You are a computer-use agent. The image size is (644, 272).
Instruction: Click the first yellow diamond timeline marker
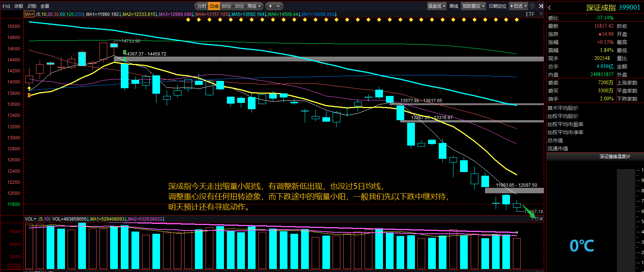[188, 19]
